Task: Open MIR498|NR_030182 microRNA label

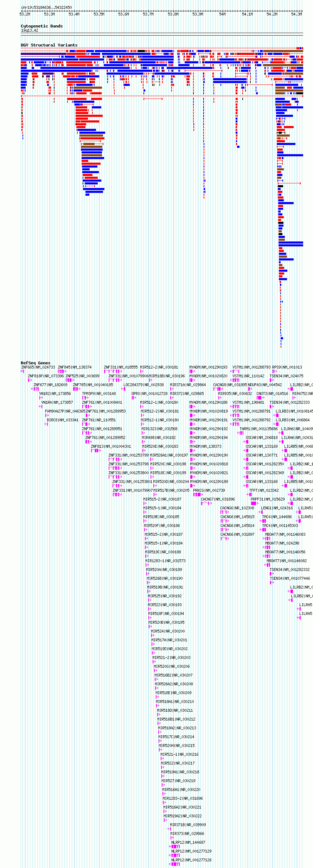Action: pyautogui.click(x=159, y=438)
